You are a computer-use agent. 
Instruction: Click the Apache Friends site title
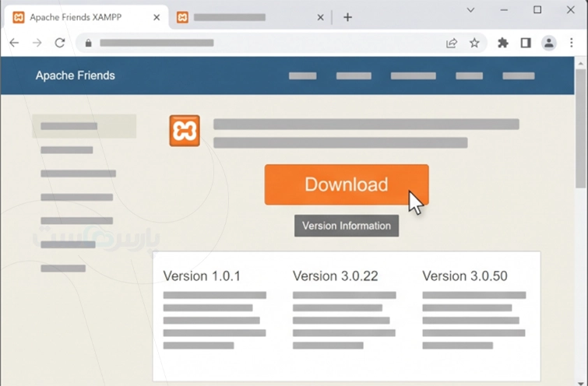76,75
